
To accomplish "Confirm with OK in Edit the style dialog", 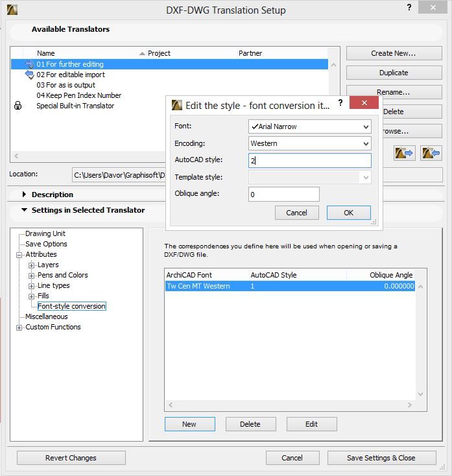I will [x=348, y=213].
